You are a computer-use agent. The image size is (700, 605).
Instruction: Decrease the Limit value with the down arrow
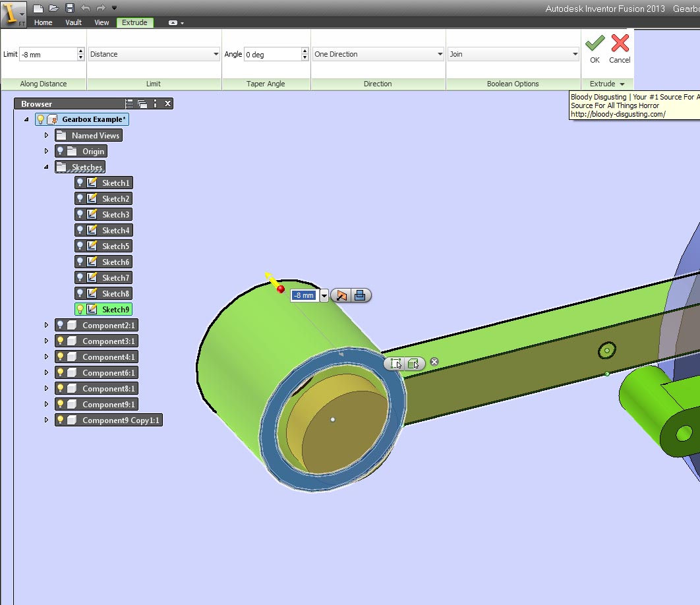(81, 57)
